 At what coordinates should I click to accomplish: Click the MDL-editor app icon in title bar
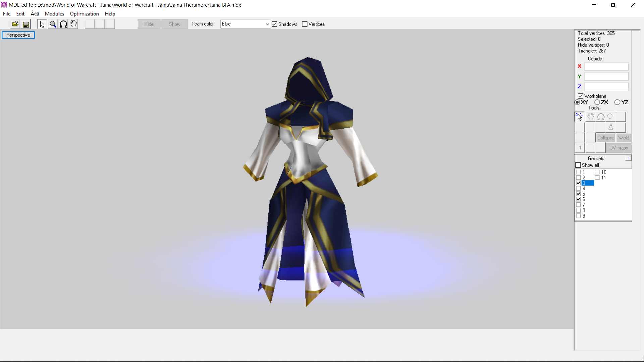tap(4, 5)
